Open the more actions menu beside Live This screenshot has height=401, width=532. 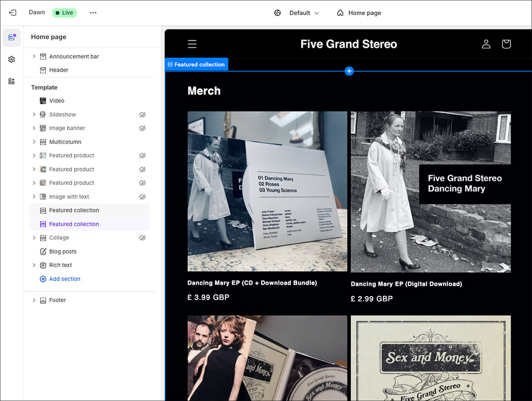(x=92, y=12)
